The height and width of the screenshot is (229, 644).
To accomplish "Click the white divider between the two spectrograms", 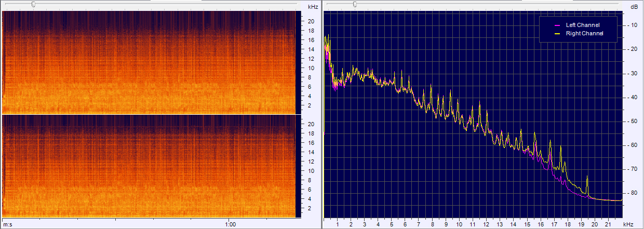I will (149, 114).
